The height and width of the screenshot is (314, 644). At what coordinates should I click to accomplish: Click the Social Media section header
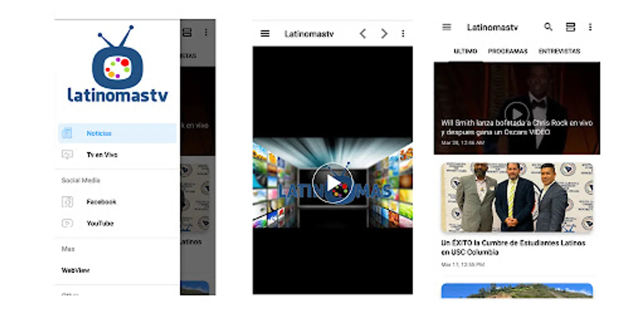81,180
